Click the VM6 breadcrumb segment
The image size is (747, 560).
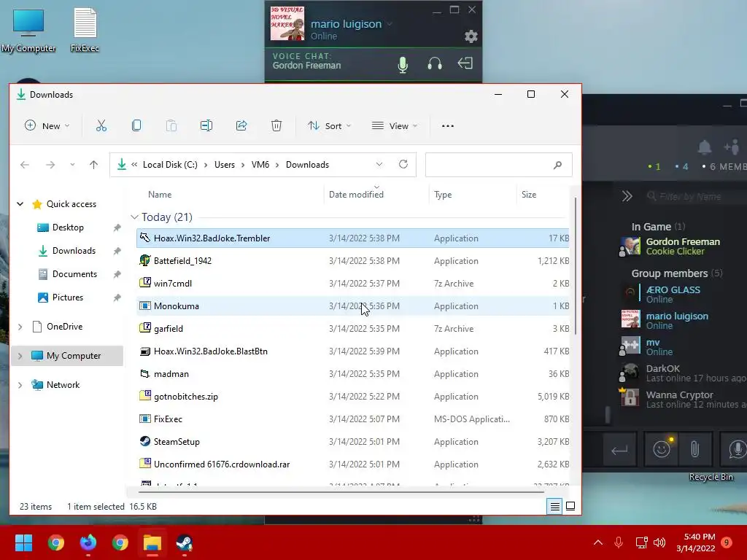[260, 165]
